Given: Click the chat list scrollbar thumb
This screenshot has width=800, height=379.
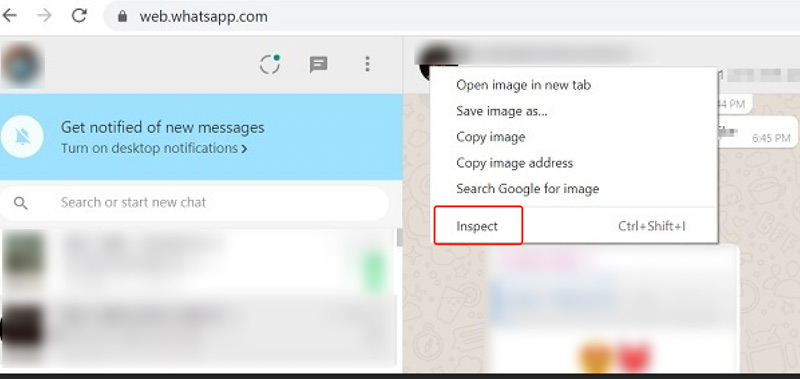Looking at the screenshot, I should coord(399,237).
